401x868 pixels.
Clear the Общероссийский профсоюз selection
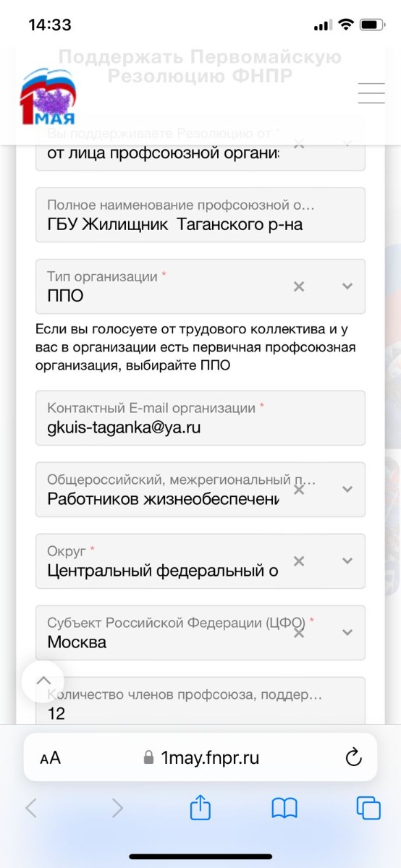coord(299,490)
